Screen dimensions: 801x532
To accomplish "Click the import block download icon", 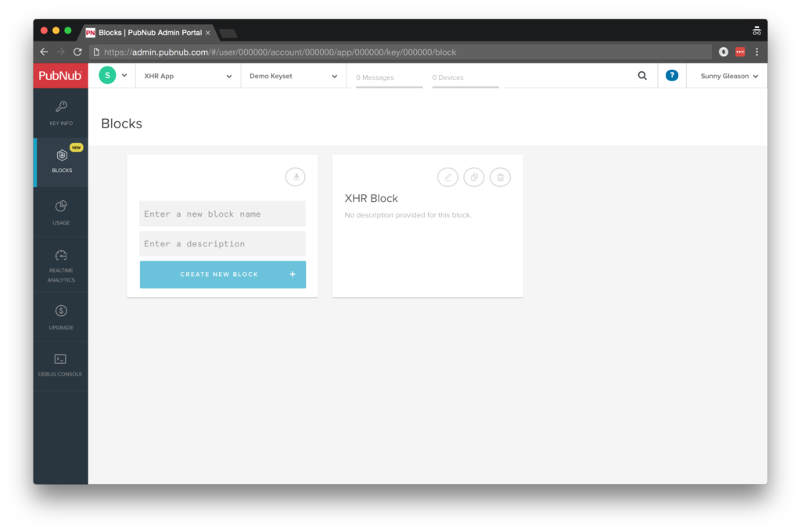I will tap(296, 178).
